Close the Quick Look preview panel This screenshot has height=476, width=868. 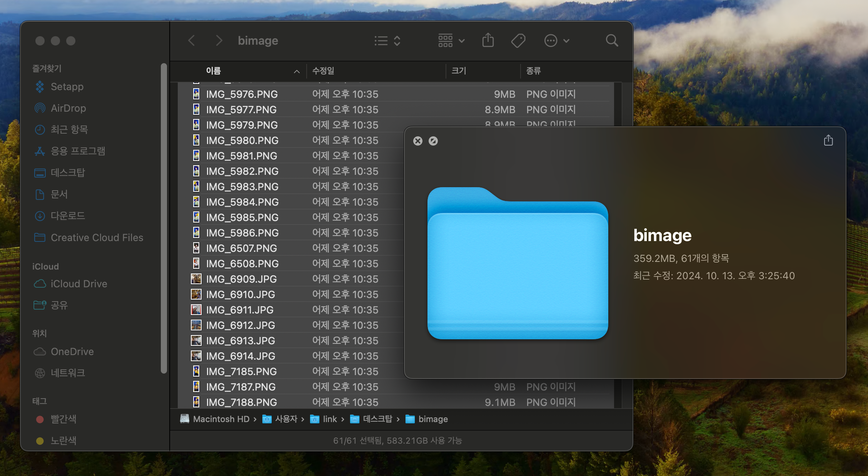[x=417, y=141]
